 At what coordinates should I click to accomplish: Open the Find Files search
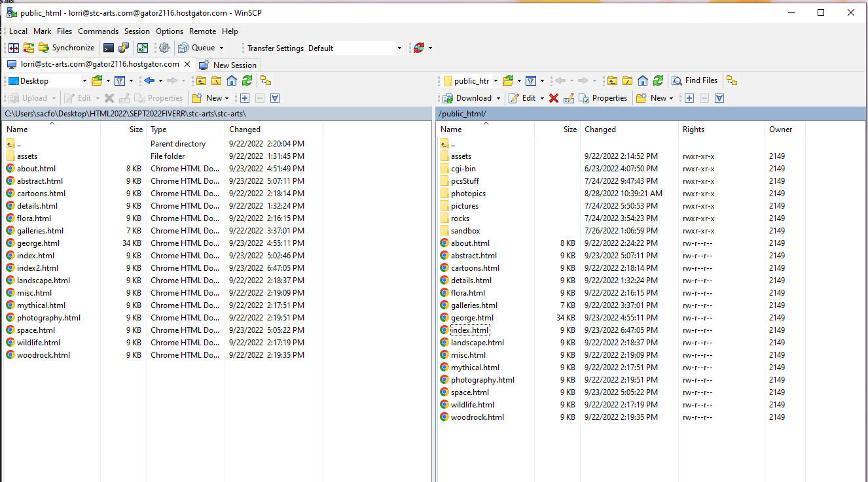(x=695, y=80)
